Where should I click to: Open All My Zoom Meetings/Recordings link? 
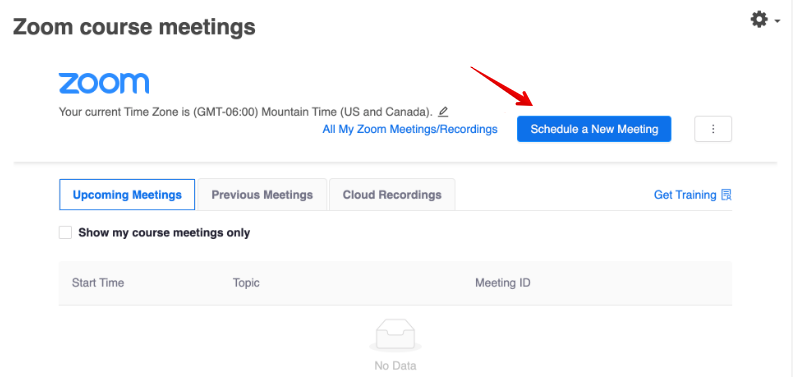tap(410, 129)
